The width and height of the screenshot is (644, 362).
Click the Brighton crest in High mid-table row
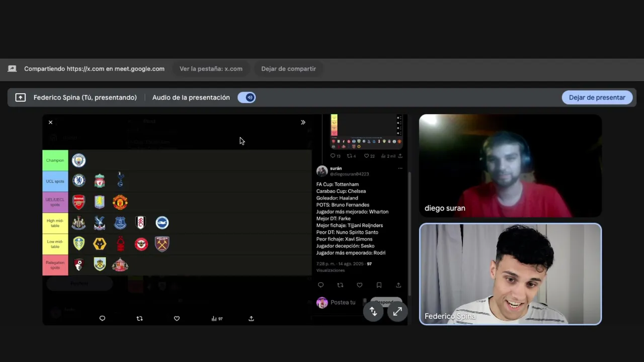(162, 223)
